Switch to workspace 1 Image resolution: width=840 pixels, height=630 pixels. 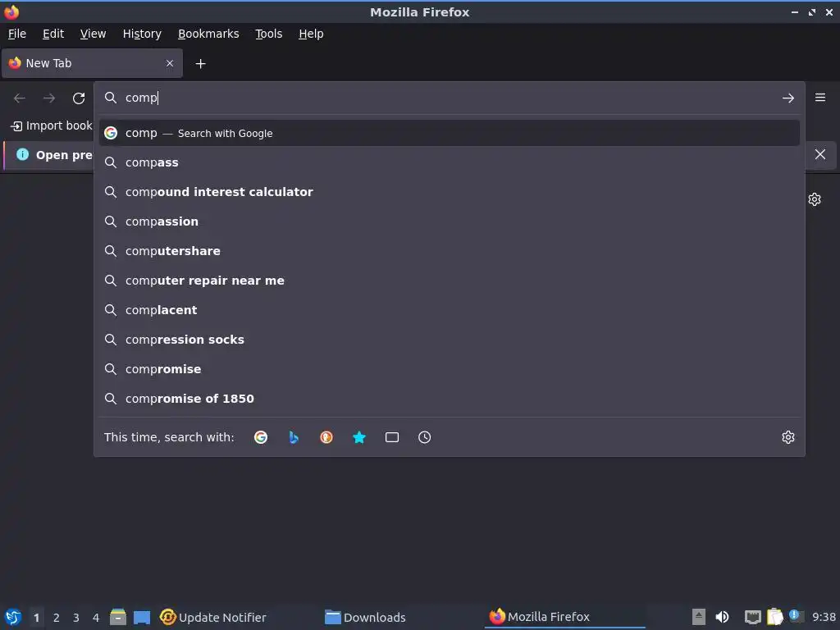coord(36,618)
